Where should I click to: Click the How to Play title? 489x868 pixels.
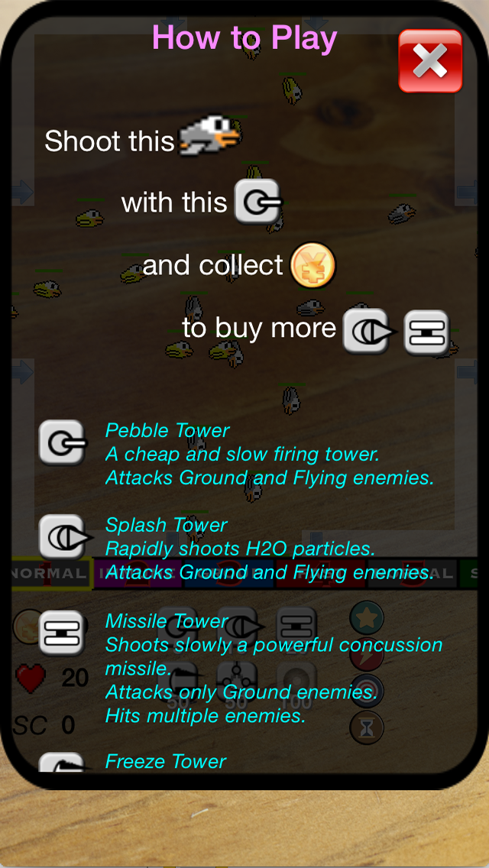[244, 38]
